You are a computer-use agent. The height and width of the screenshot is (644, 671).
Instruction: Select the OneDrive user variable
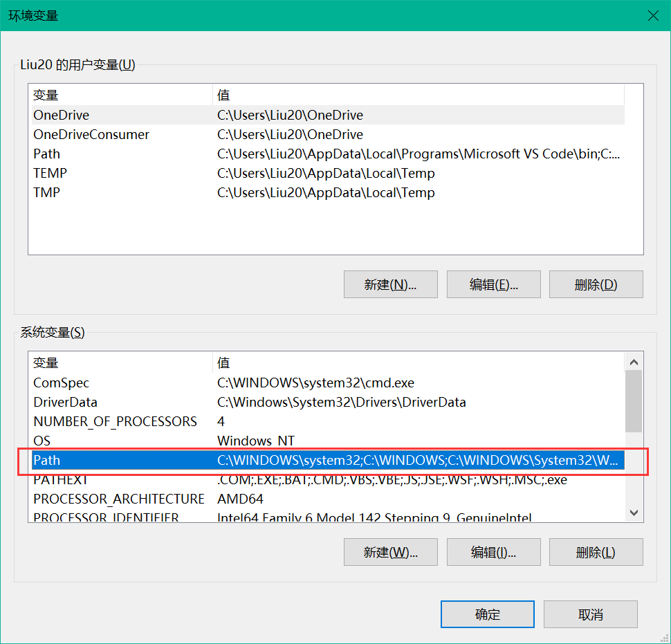pyautogui.click(x=104, y=115)
